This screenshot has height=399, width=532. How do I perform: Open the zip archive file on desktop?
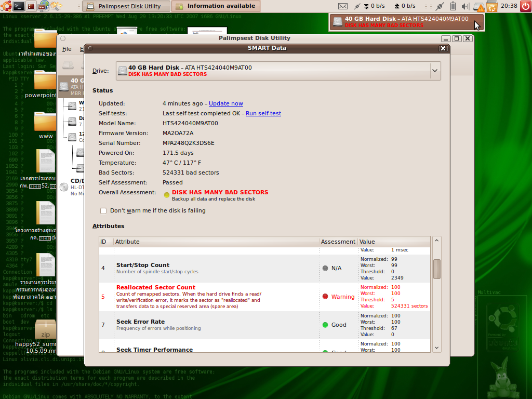point(45,330)
